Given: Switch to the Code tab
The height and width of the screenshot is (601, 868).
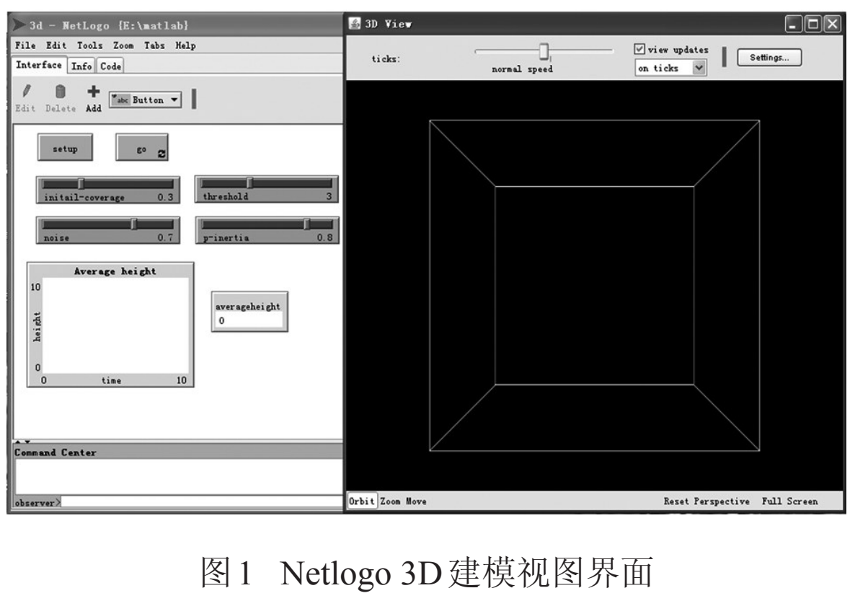Looking at the screenshot, I should (x=111, y=66).
